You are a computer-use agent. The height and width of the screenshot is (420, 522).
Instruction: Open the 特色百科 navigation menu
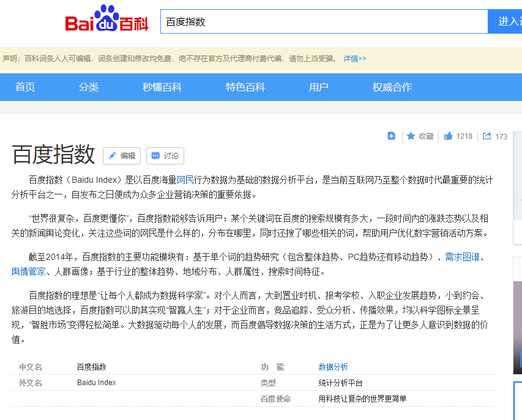[245, 87]
